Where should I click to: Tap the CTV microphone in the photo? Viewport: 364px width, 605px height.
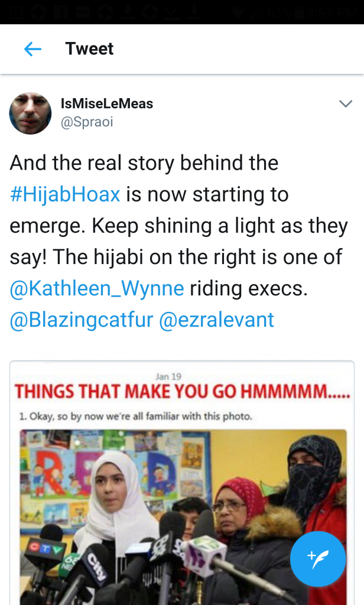(44, 549)
